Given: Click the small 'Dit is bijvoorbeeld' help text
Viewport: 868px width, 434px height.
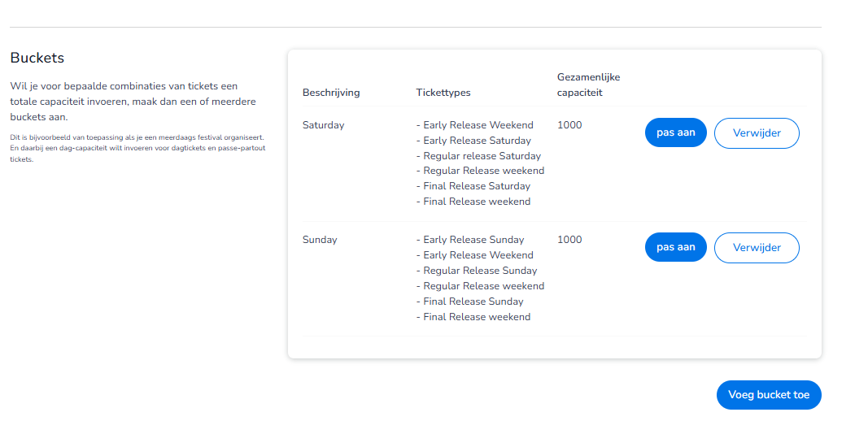Looking at the screenshot, I should (x=137, y=148).
